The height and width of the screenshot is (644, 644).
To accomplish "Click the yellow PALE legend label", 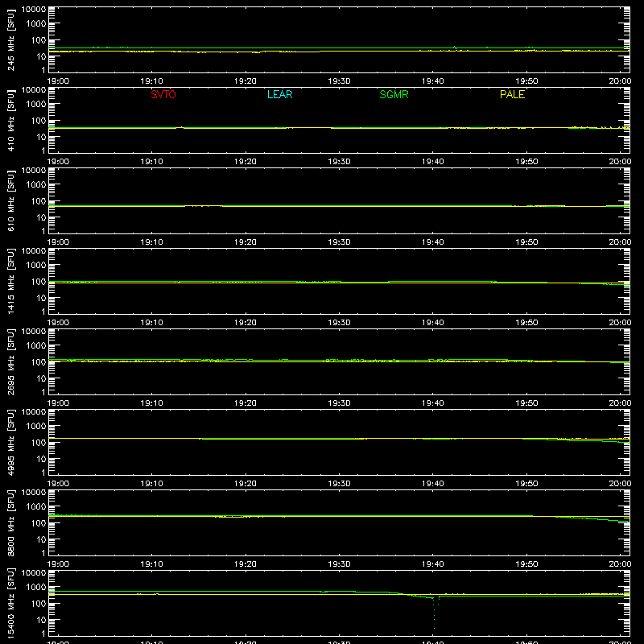I will [512, 94].
